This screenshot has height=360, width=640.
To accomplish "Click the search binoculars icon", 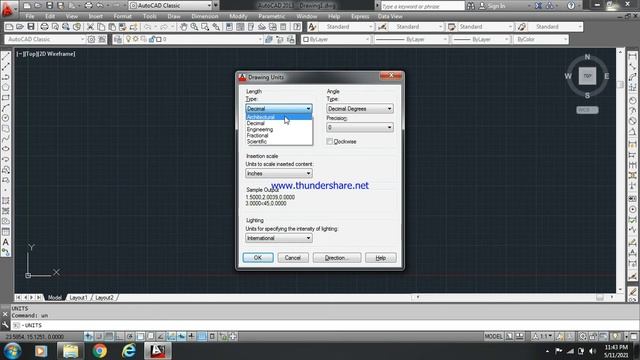I will pyautogui.click(x=471, y=6).
